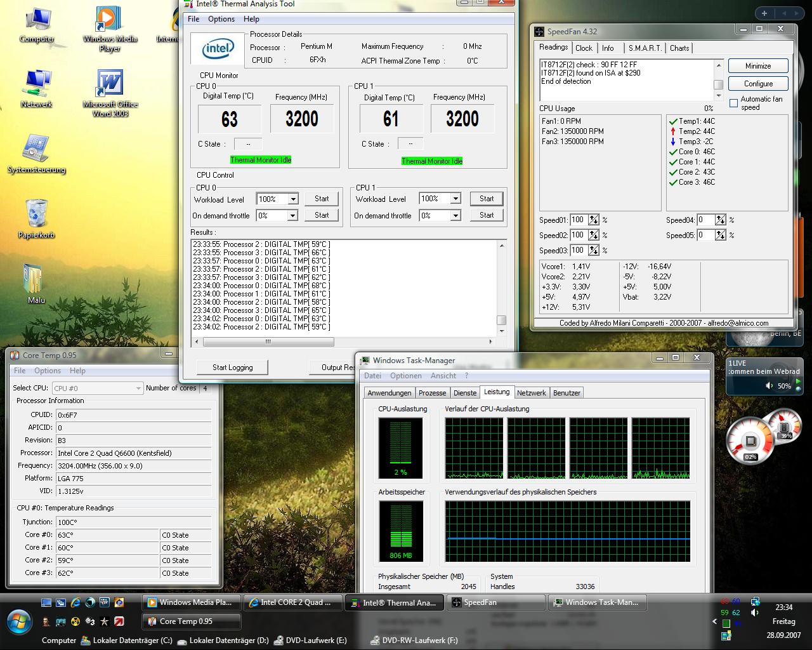This screenshot has height=650, width=812.
Task: Click Switch between windows quick launch icon
Action: 61,602
